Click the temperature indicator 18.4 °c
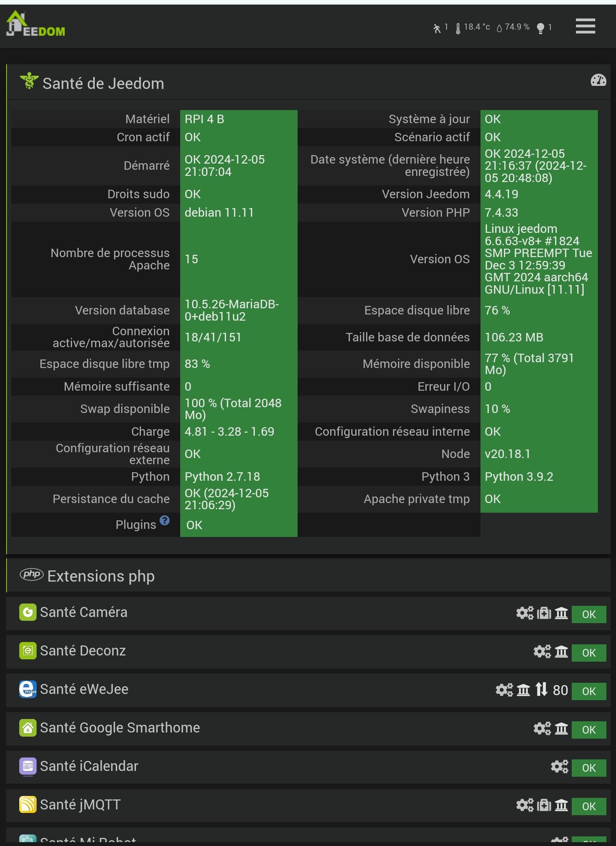The height and width of the screenshot is (846, 616). coord(473,27)
